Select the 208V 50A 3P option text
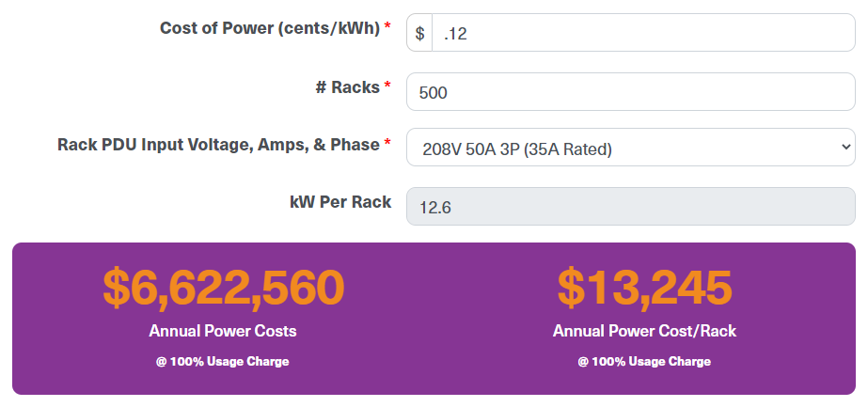The width and height of the screenshot is (868, 407). click(516, 149)
